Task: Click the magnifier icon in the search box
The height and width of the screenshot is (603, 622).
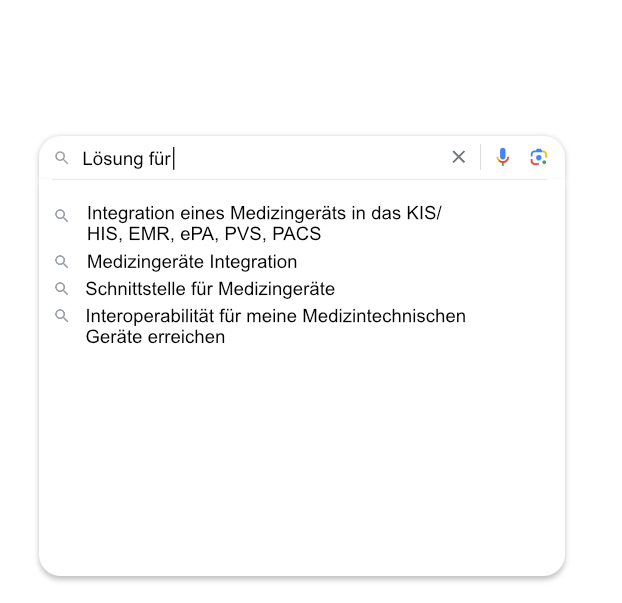Action: (61, 157)
